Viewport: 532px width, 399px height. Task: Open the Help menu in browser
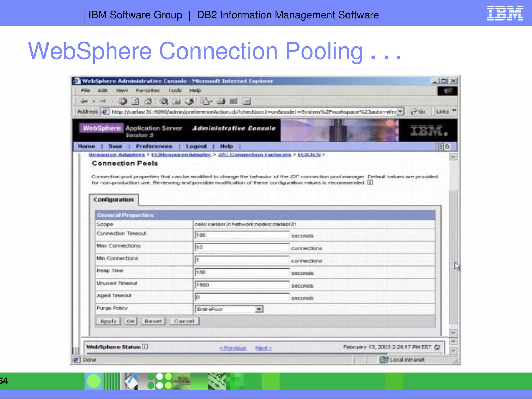click(195, 90)
